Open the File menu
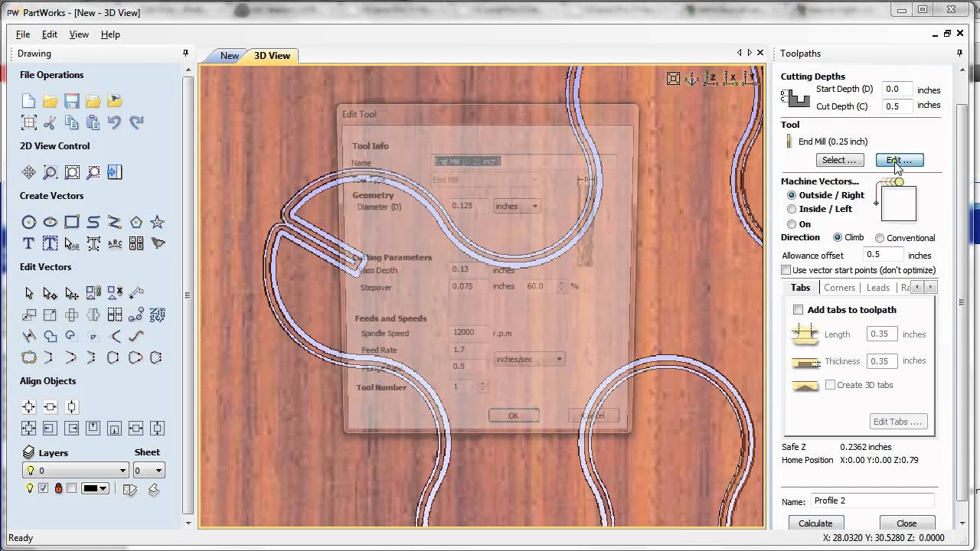Image resolution: width=980 pixels, height=551 pixels. point(23,34)
